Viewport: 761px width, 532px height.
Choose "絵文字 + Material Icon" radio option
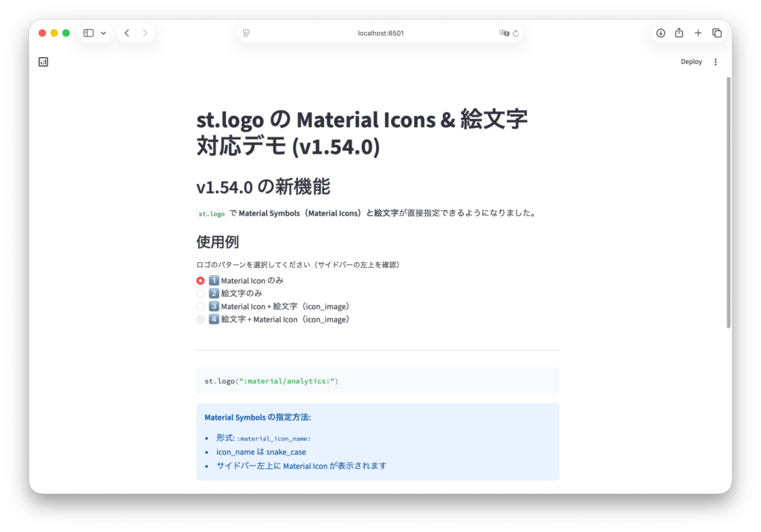tap(201, 319)
